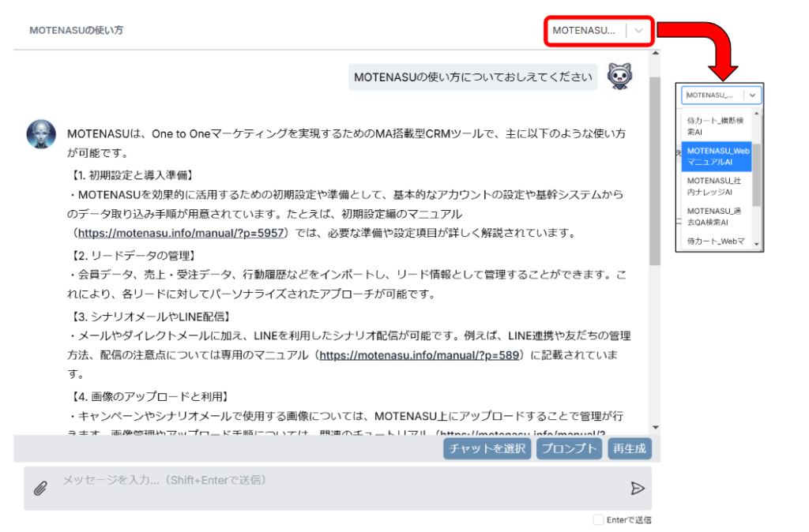The image size is (809, 532).
Task: Click the プロンプト button
Action: click(x=569, y=448)
